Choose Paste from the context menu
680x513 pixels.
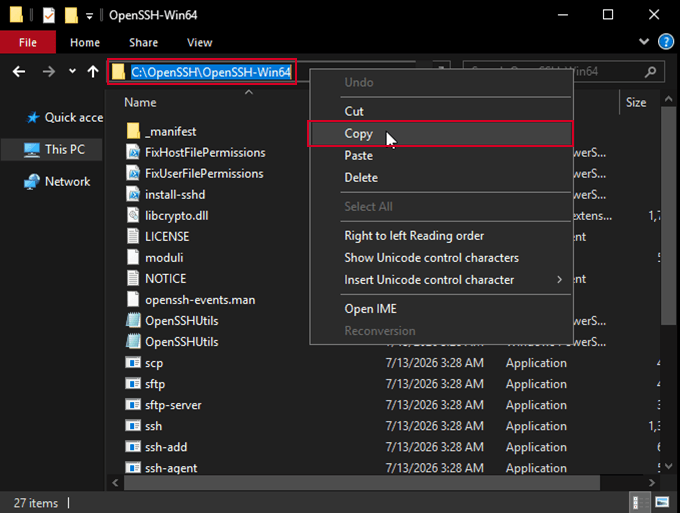(441, 156)
